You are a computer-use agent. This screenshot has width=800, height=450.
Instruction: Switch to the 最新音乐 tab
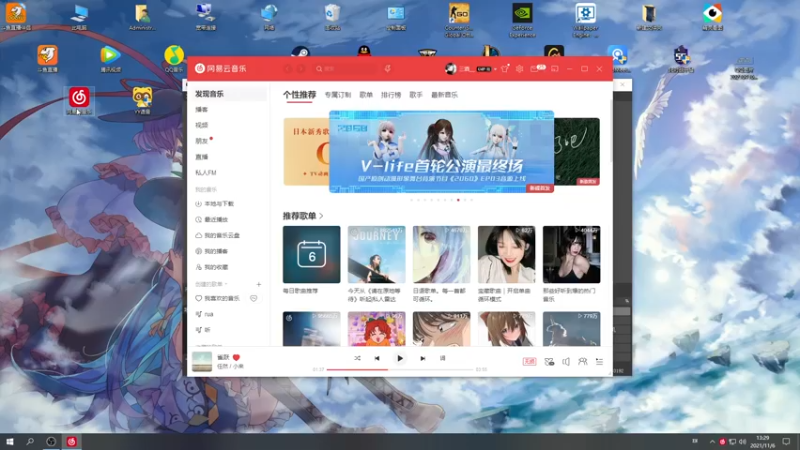click(x=444, y=95)
